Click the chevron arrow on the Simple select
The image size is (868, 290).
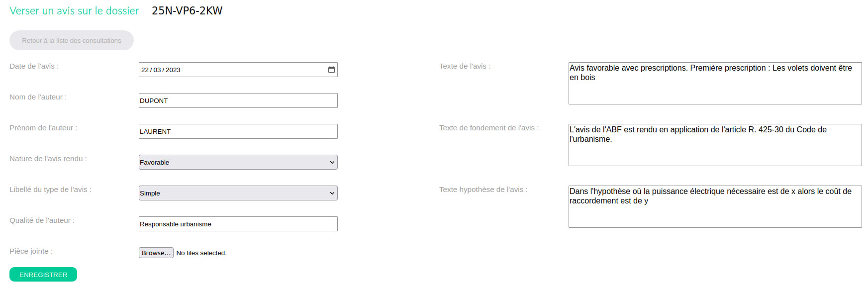[332, 193]
